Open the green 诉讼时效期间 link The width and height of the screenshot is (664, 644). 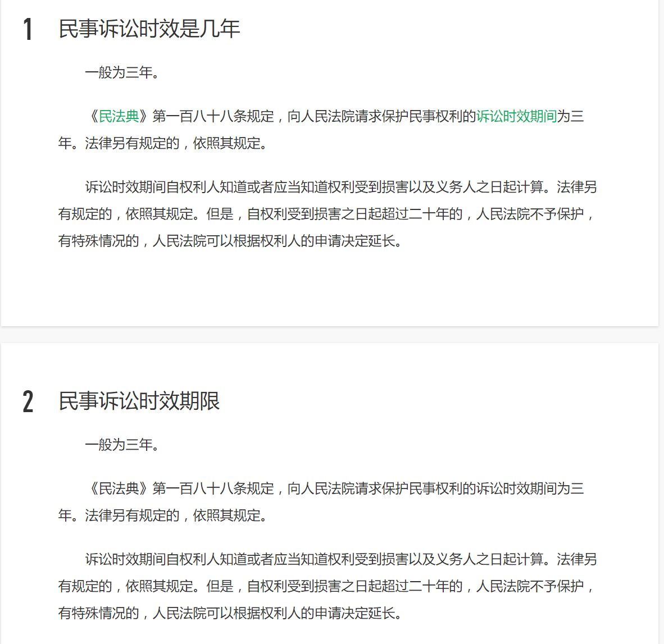pyautogui.click(x=517, y=116)
